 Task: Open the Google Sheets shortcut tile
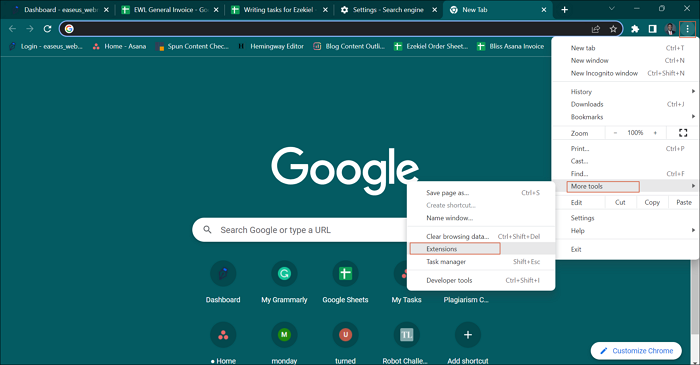[x=346, y=282]
